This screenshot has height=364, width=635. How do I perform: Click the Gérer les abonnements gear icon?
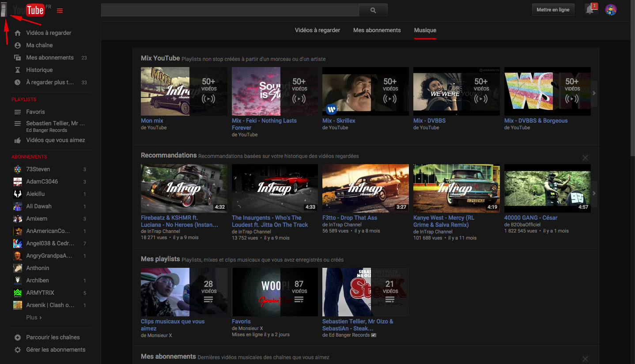(x=18, y=350)
